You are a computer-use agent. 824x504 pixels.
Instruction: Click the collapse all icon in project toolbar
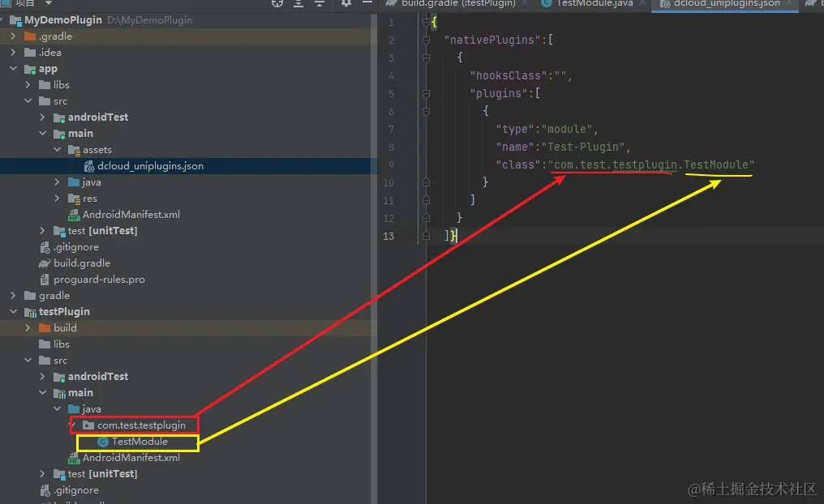coord(319,3)
